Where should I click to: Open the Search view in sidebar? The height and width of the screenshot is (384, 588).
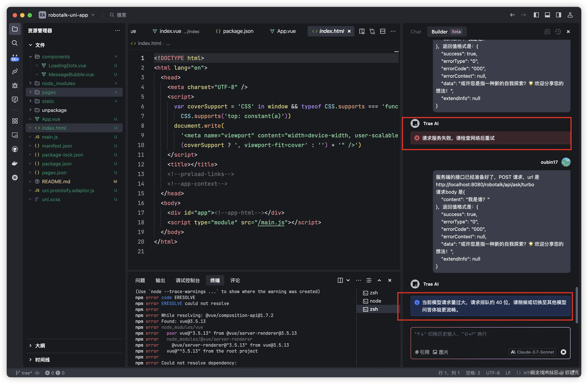click(15, 43)
